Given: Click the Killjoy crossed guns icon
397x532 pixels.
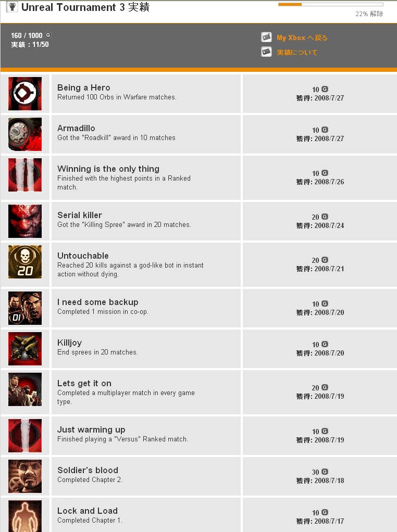Looking at the screenshot, I should coord(25,349).
